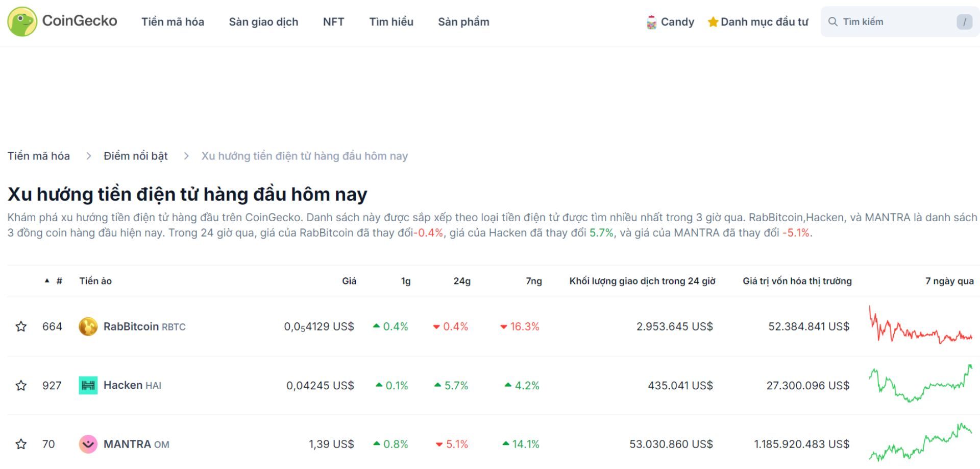Image resolution: width=980 pixels, height=469 pixels.
Task: Favorite RabBitcoin with its star toggle
Action: click(20, 326)
